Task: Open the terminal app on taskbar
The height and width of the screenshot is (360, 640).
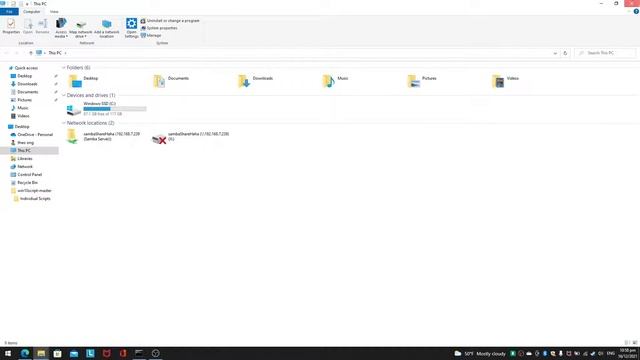Action: 139,353
